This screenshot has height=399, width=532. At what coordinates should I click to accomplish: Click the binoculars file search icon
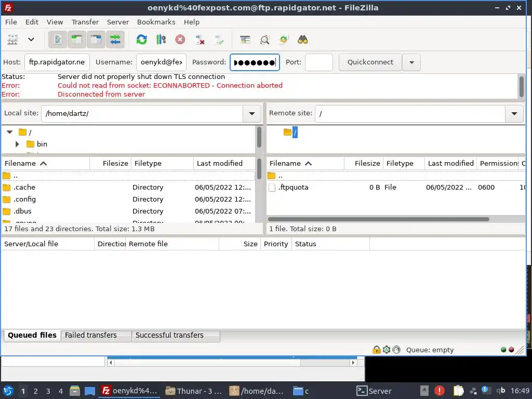(x=303, y=39)
